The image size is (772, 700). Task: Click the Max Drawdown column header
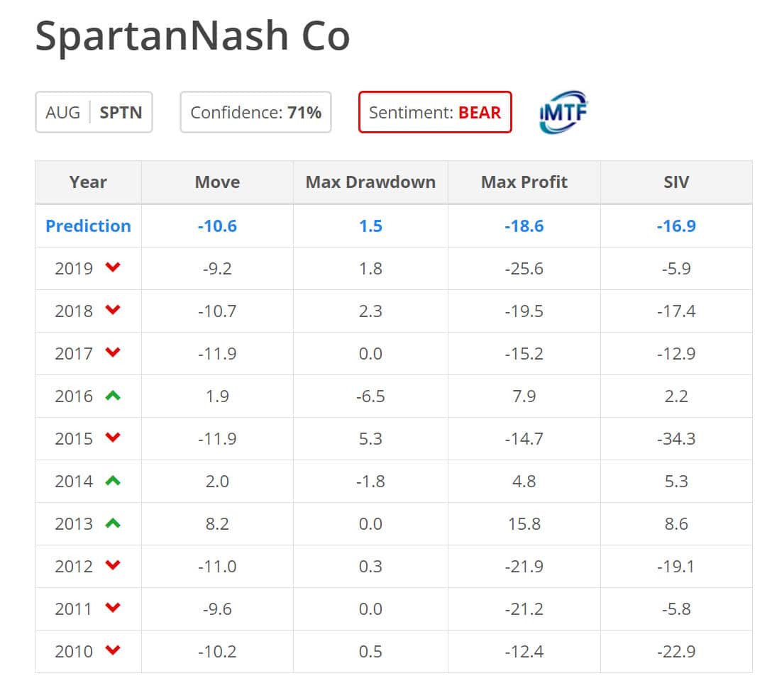[x=370, y=182]
